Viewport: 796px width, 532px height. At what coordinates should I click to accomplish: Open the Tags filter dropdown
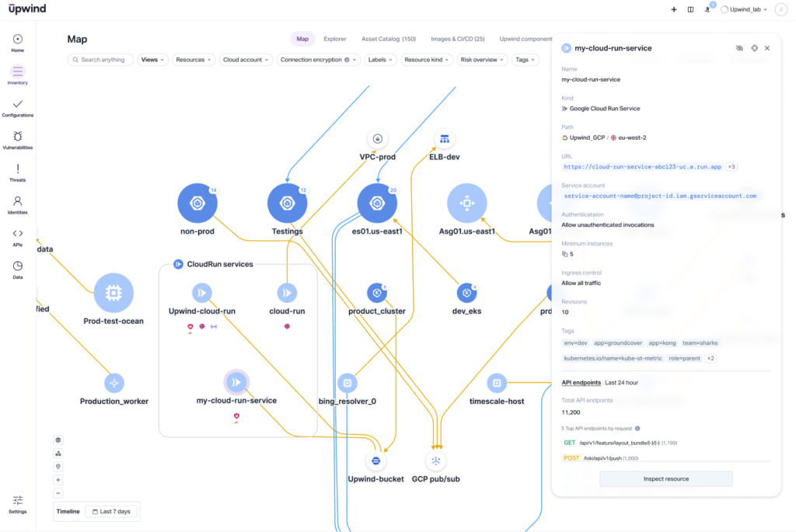[525, 60]
